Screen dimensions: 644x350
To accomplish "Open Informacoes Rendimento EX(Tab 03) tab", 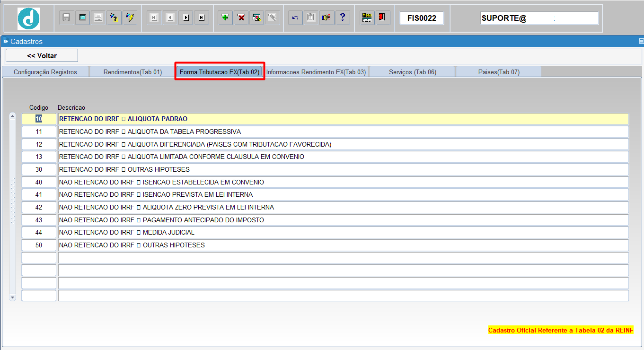I will click(x=316, y=72).
